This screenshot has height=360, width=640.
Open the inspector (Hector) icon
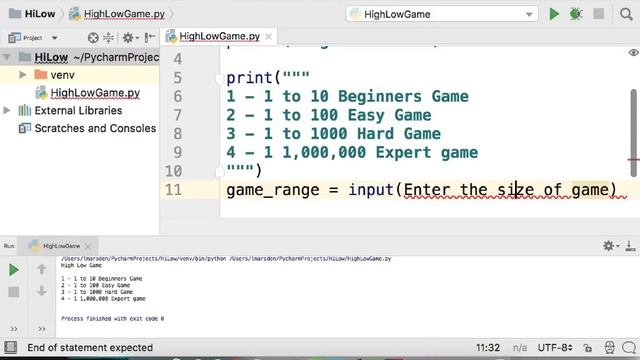[609, 347]
